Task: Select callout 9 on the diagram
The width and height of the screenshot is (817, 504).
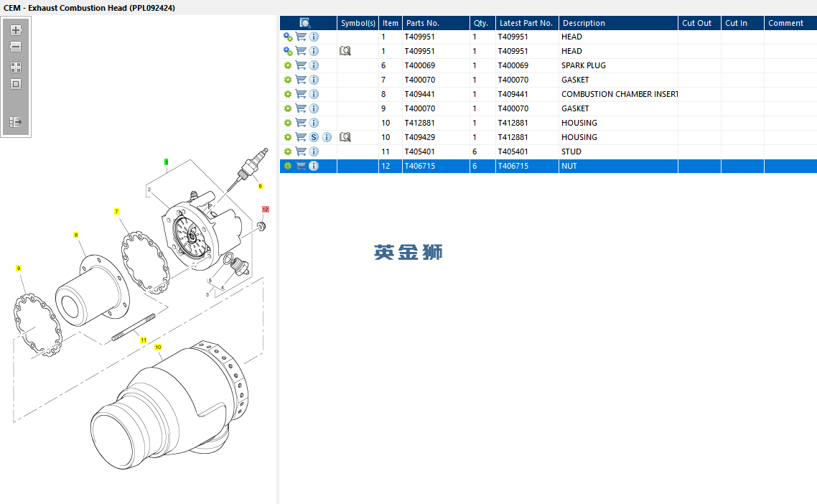Action: point(18,269)
